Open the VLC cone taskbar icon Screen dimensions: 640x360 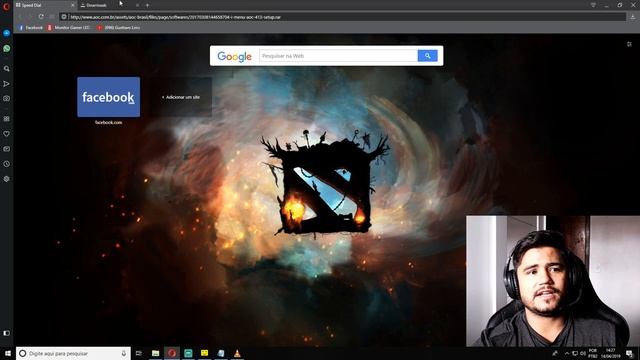237,353
